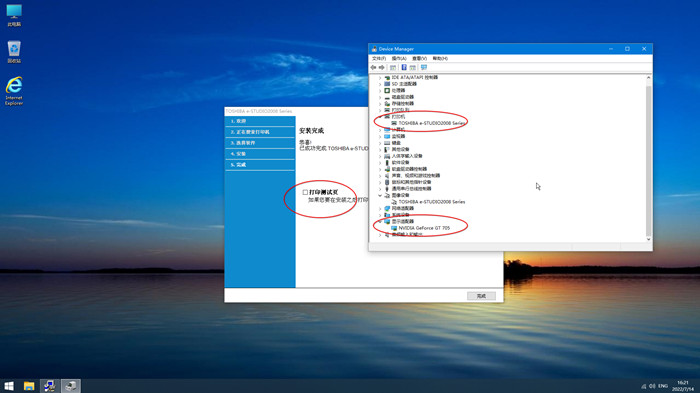Click the processor category chip icon

[x=387, y=91]
